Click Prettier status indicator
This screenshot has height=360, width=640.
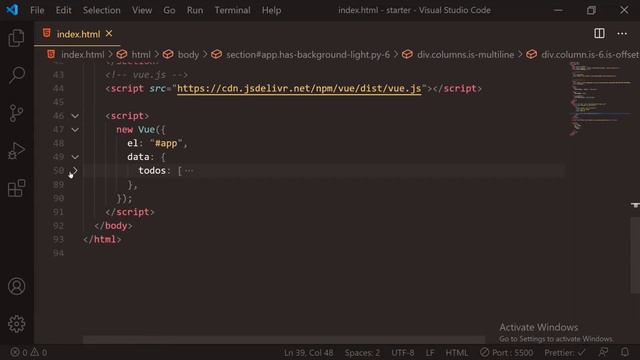[565, 352]
